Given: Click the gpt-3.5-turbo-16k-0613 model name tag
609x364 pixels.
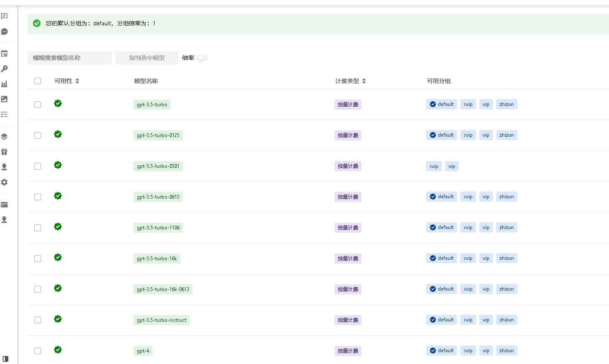Looking at the screenshot, I should tap(163, 289).
